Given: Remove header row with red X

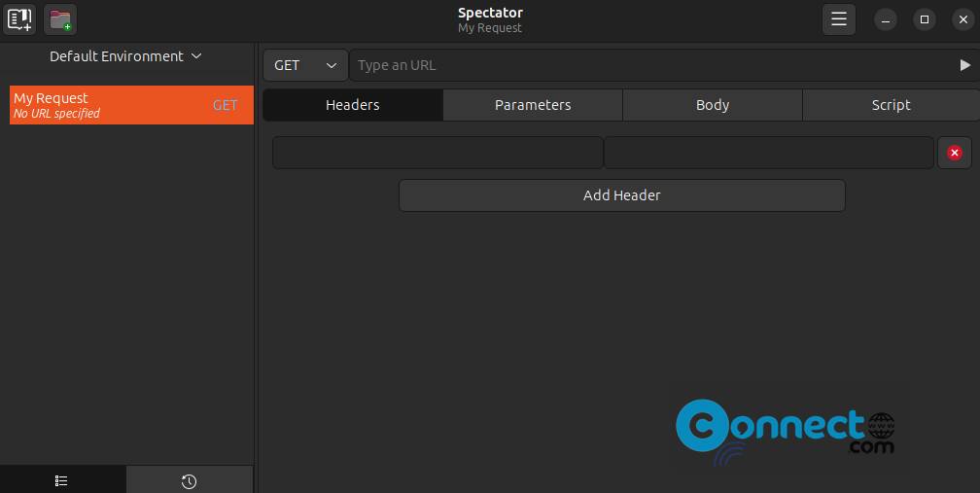Looking at the screenshot, I should pyautogui.click(x=955, y=153).
